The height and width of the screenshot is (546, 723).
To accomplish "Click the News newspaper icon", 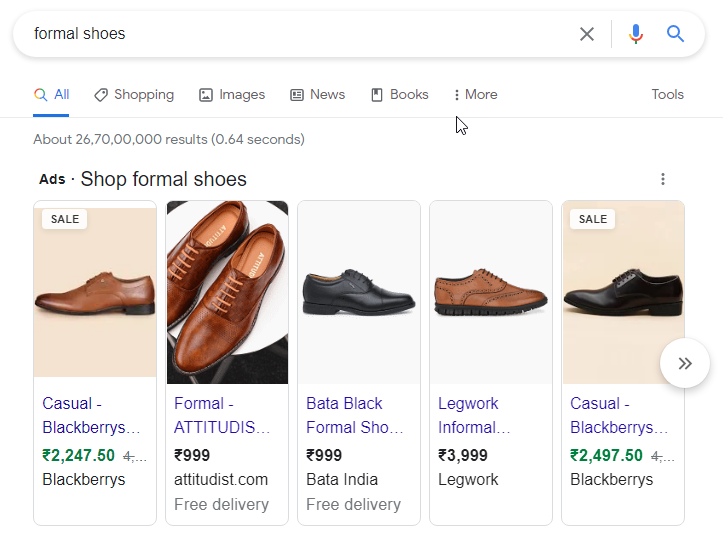I will [x=296, y=95].
